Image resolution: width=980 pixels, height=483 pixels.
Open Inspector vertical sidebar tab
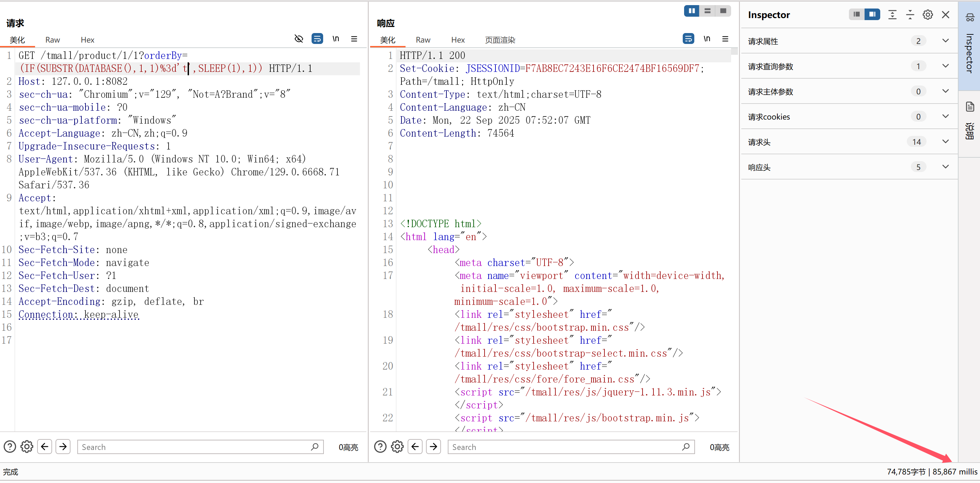(x=969, y=46)
